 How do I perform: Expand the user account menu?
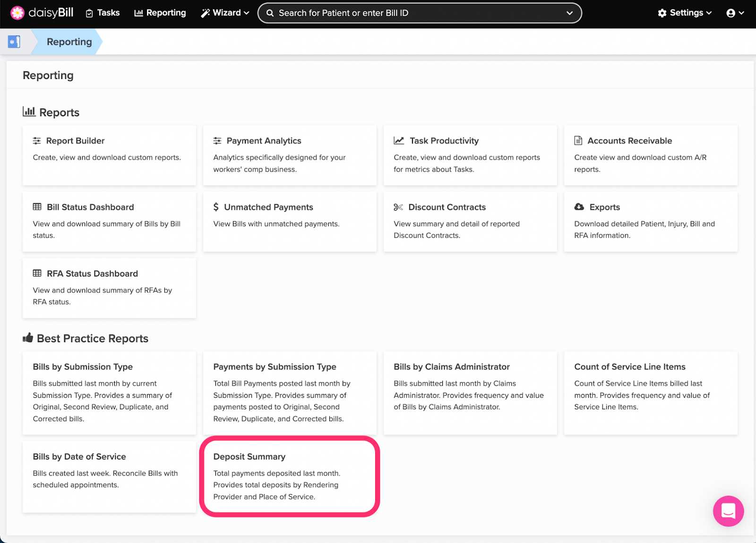[735, 13]
